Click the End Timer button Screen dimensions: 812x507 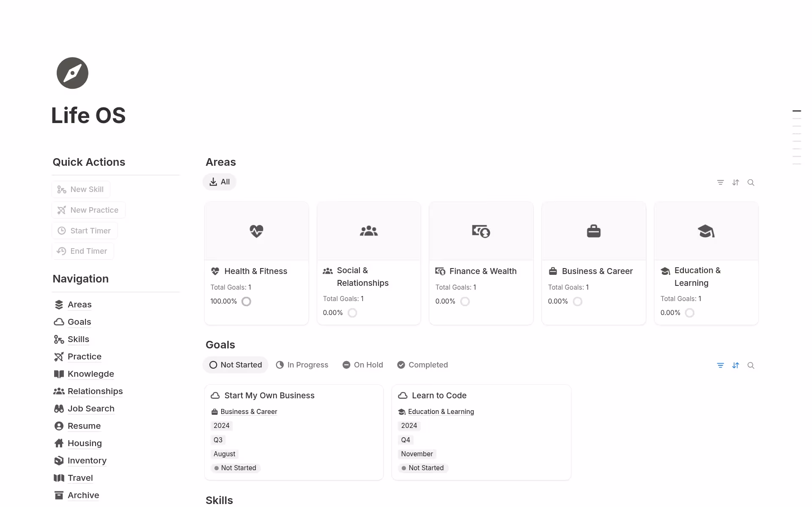(x=83, y=251)
